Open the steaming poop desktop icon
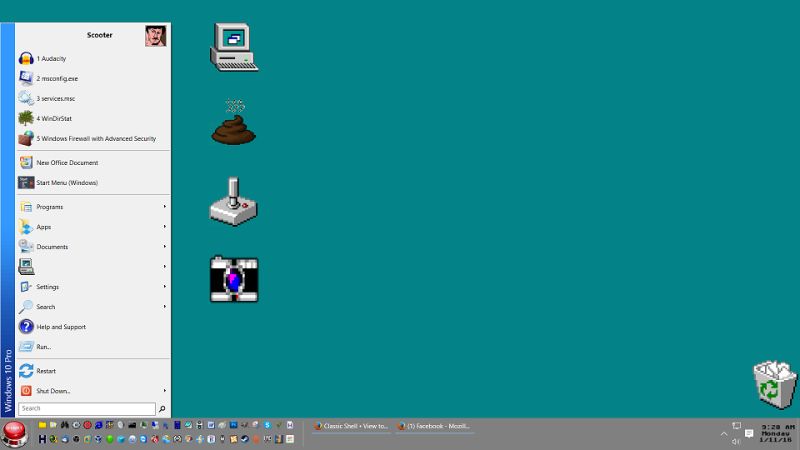Image resolution: width=800 pixels, height=450 pixels. [234, 122]
